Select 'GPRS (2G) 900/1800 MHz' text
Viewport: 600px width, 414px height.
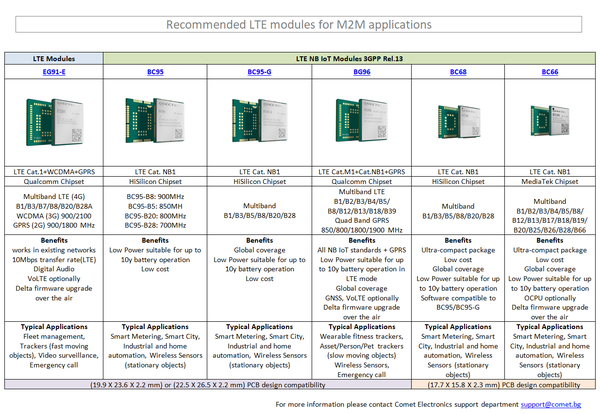[x=54, y=225]
